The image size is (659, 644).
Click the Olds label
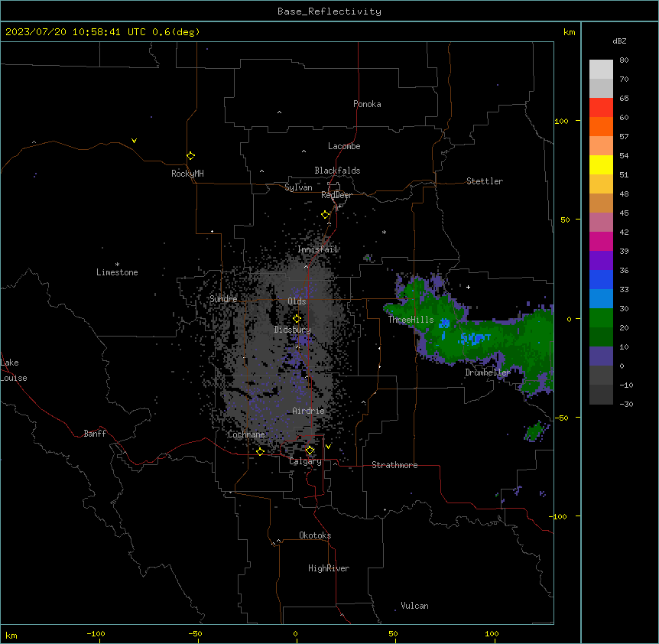[297, 301]
